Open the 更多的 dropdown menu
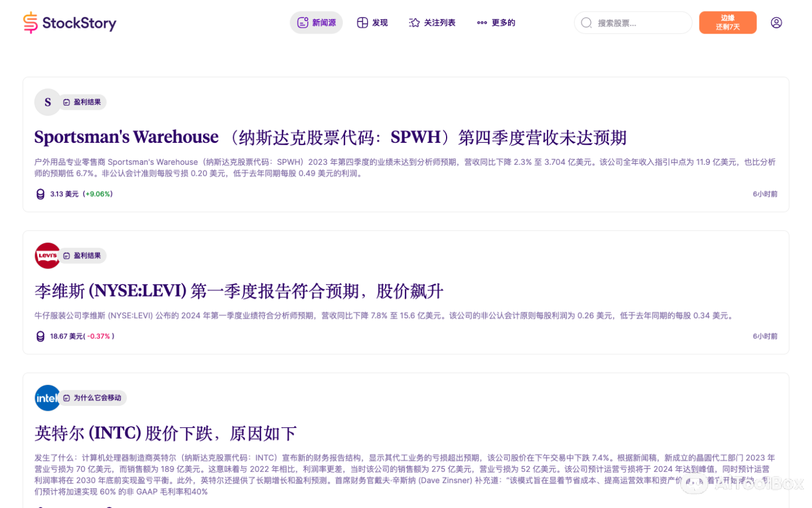 click(x=496, y=22)
